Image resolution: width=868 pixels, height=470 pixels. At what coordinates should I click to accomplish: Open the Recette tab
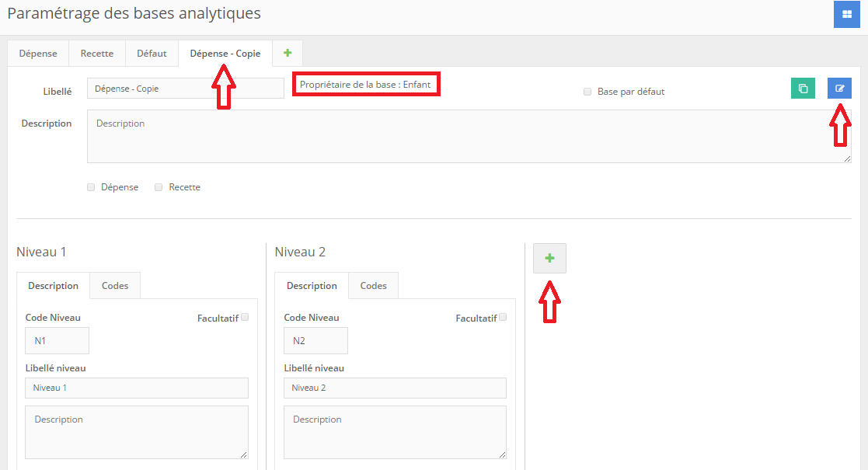click(97, 54)
